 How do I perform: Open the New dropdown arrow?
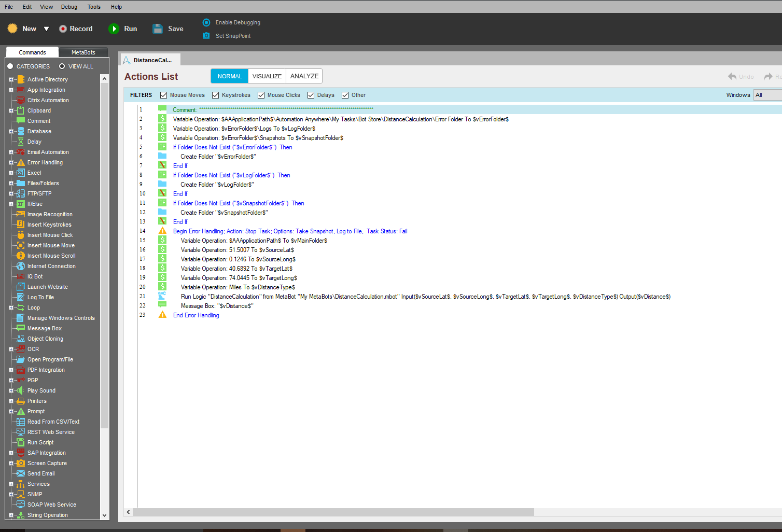pyautogui.click(x=46, y=29)
